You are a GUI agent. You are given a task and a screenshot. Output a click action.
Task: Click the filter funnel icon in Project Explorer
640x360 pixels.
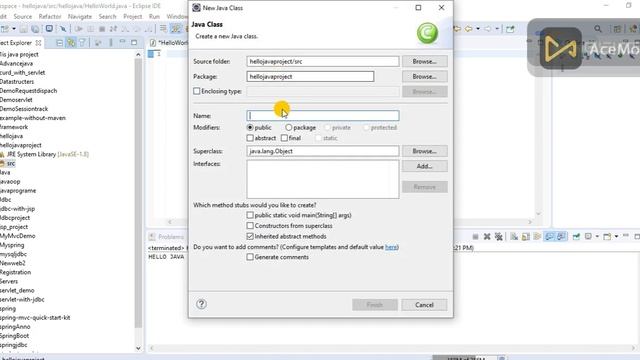(x=82, y=43)
